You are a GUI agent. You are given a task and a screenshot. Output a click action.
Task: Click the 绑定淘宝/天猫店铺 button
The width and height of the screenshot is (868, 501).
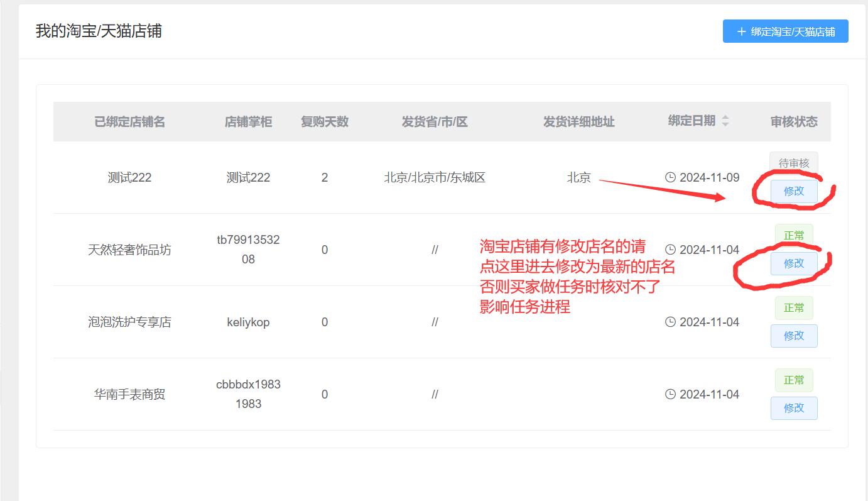point(785,31)
